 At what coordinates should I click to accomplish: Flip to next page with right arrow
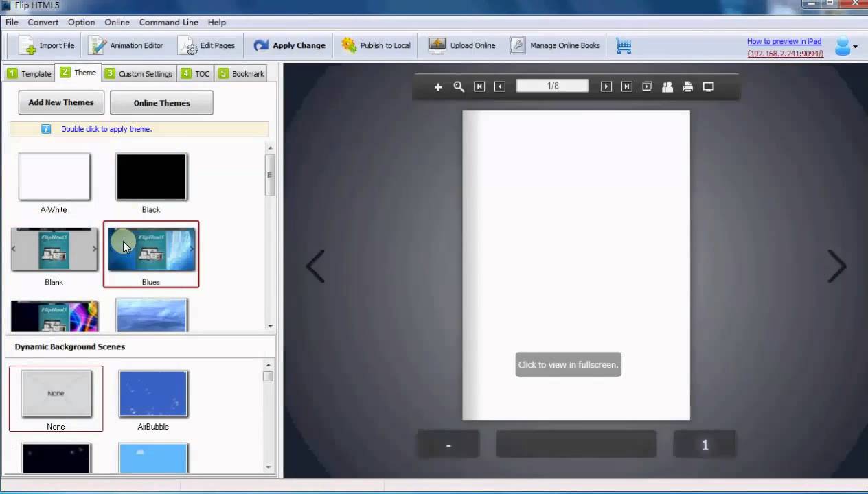click(x=836, y=266)
